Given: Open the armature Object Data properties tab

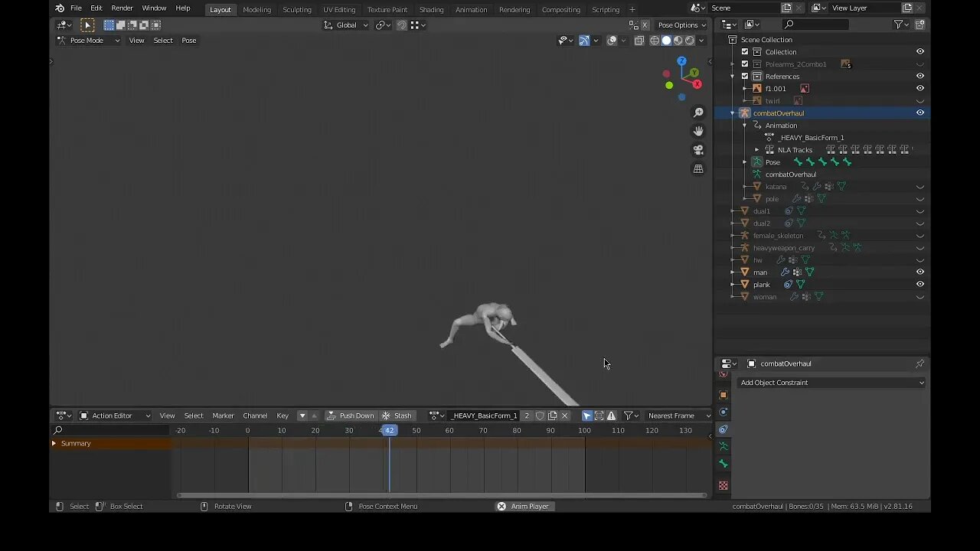Looking at the screenshot, I should pyautogui.click(x=723, y=446).
